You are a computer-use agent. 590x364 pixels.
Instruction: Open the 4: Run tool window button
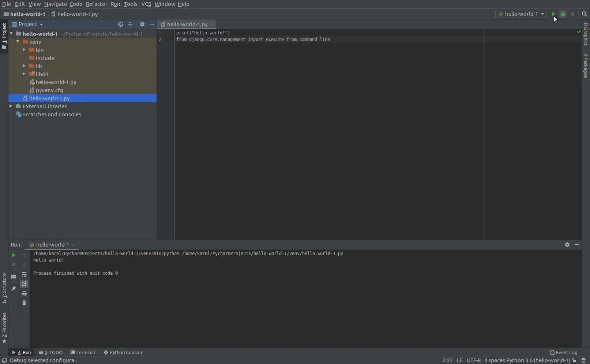pyautogui.click(x=21, y=353)
